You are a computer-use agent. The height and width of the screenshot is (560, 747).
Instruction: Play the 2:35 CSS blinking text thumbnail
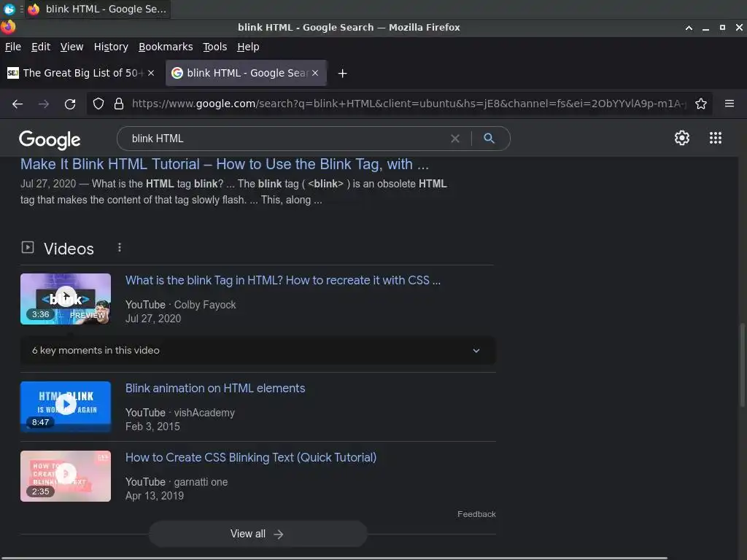click(x=66, y=476)
